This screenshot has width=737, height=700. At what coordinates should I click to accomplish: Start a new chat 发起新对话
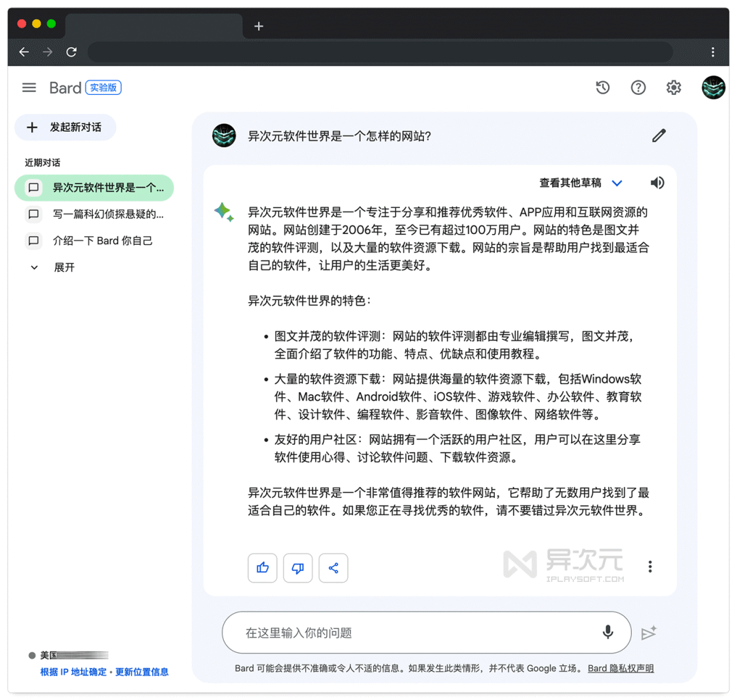click(66, 128)
